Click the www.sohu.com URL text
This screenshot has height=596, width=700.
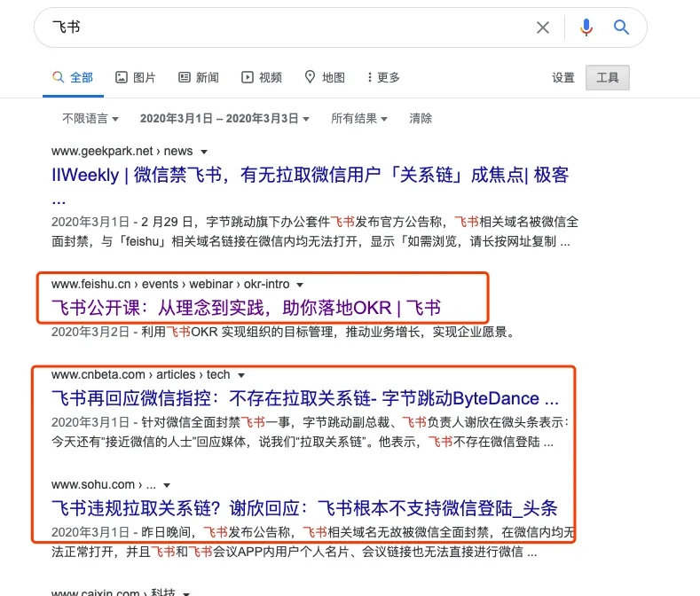[104, 484]
